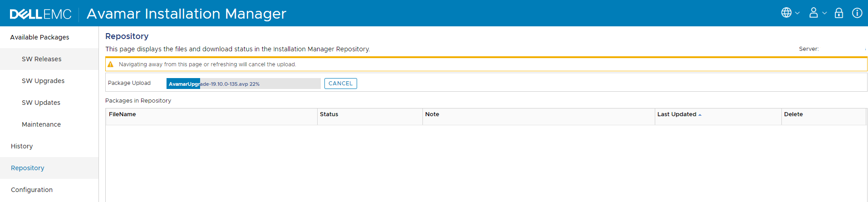This screenshot has height=202, width=868.
Task: Click the AvamarUpgrade upload progress bar
Action: [x=243, y=84]
